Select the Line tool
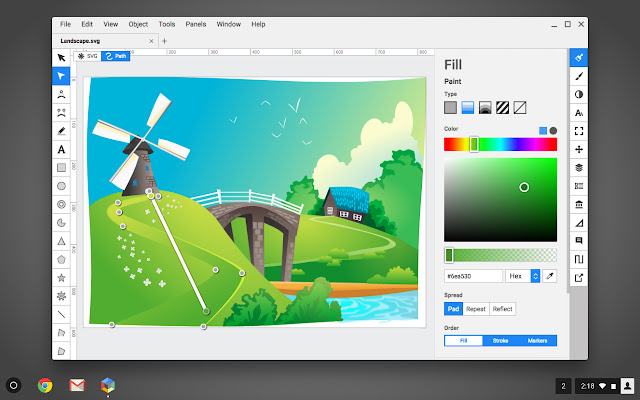640x400 pixels. pos(61,314)
